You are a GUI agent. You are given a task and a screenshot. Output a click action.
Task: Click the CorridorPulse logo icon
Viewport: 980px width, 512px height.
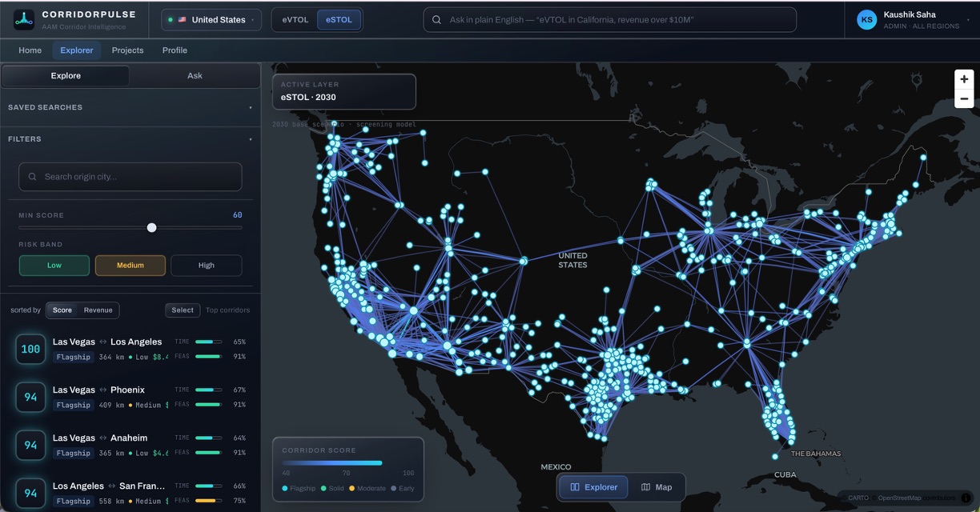[x=24, y=19]
